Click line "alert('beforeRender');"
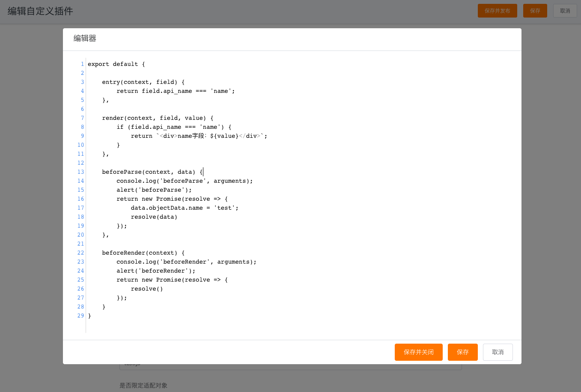Viewport: 581px width, 392px height. (156, 271)
